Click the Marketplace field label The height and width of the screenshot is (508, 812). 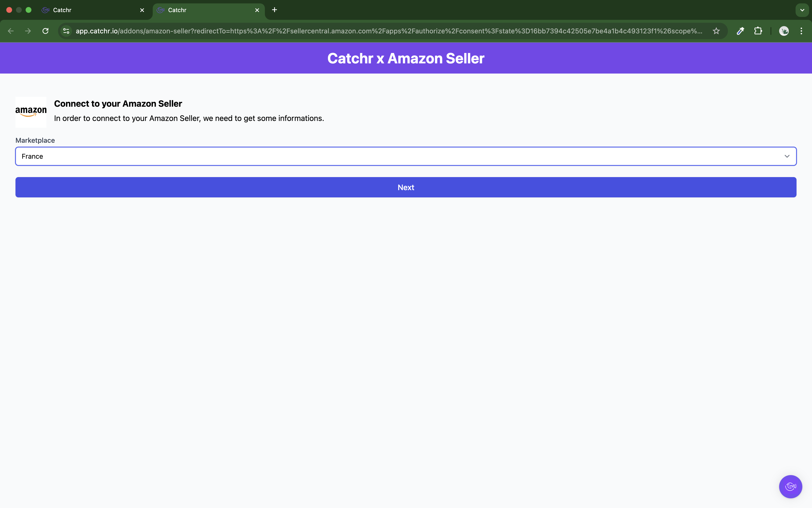[x=35, y=141]
